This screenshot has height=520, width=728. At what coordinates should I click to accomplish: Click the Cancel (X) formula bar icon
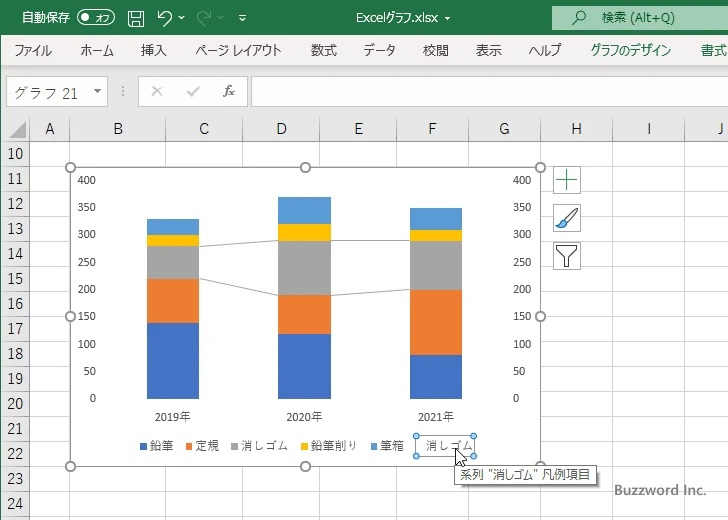[157, 91]
